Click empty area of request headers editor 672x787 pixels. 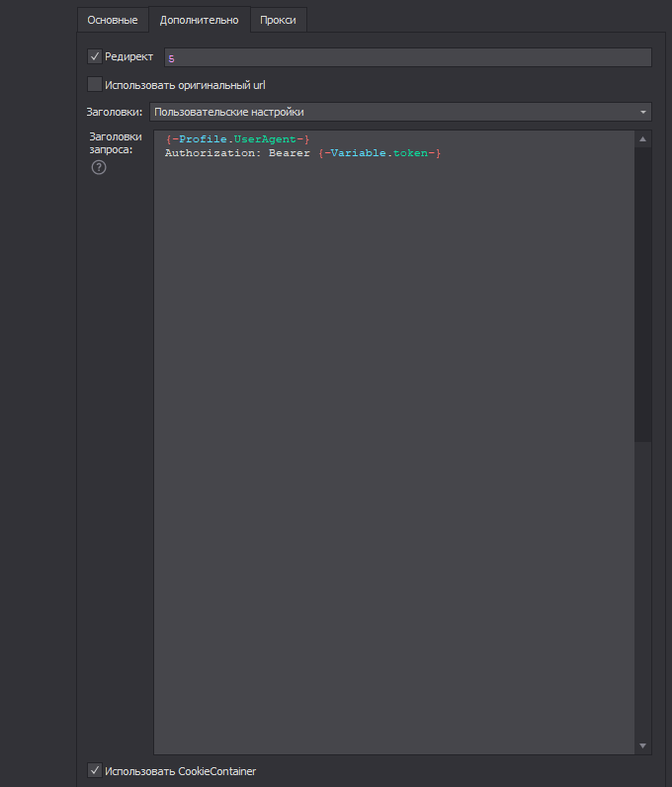pos(393,445)
